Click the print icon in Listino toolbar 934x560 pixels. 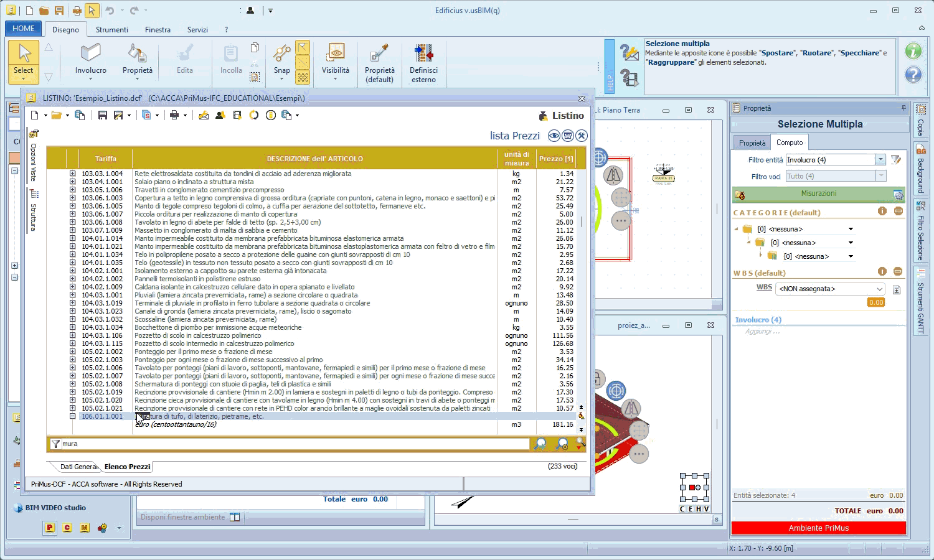click(x=174, y=115)
